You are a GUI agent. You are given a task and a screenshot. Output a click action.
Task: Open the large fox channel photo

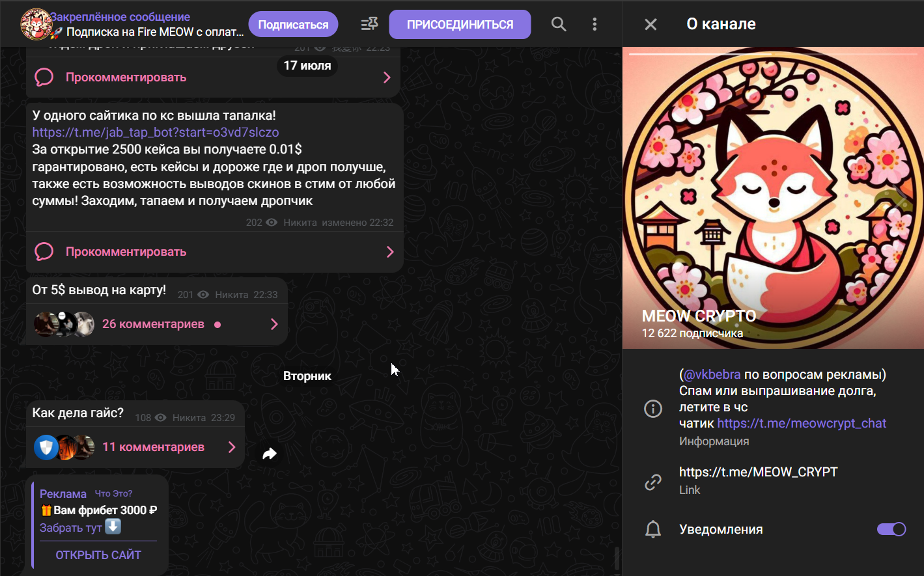click(x=773, y=198)
